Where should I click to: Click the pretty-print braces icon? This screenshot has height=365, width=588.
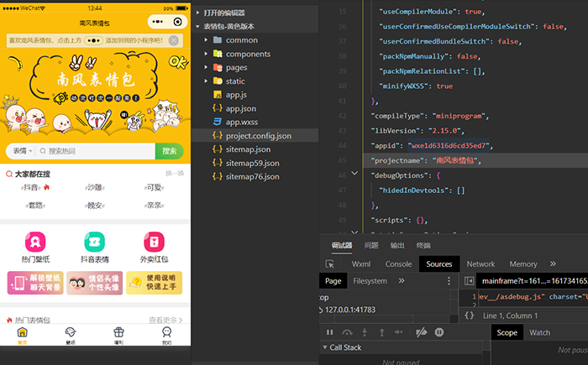click(x=469, y=315)
